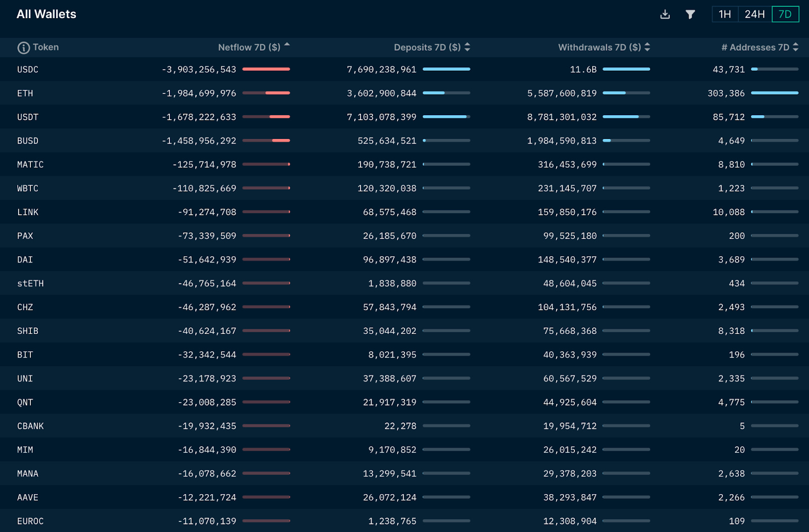
Task: Select the LINK token name
Action: coord(28,212)
